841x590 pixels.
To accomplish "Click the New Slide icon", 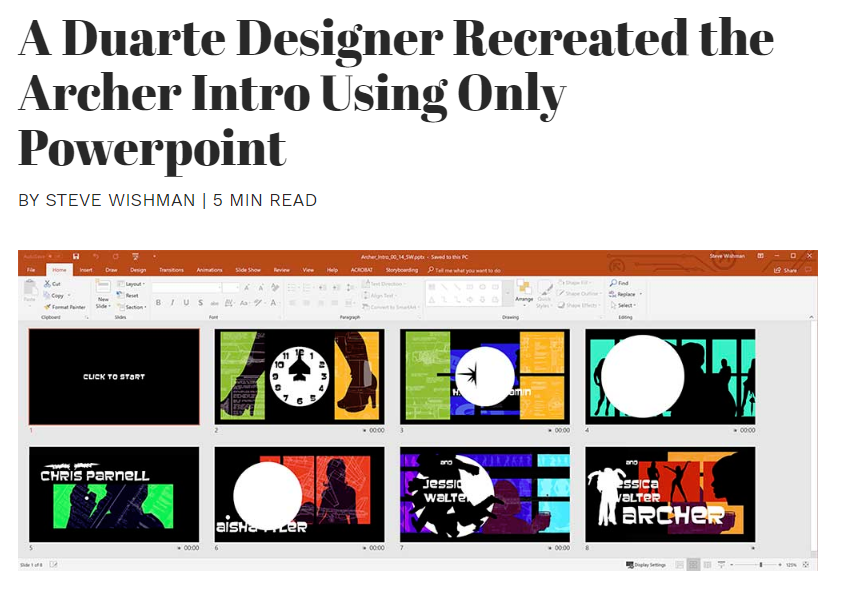I will tap(102, 287).
